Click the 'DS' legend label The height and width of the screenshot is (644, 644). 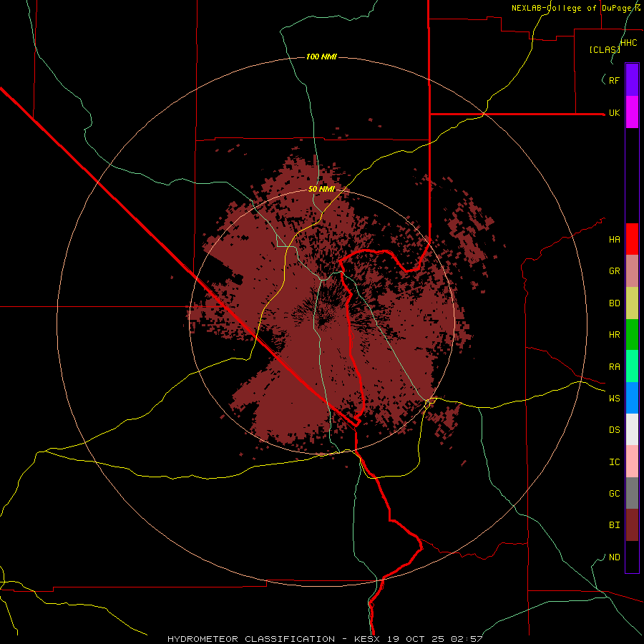click(614, 430)
